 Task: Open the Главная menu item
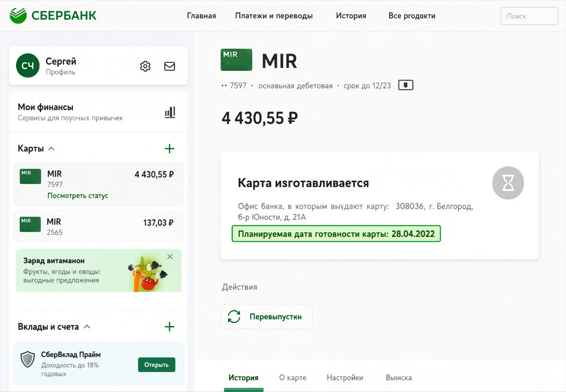click(x=201, y=16)
